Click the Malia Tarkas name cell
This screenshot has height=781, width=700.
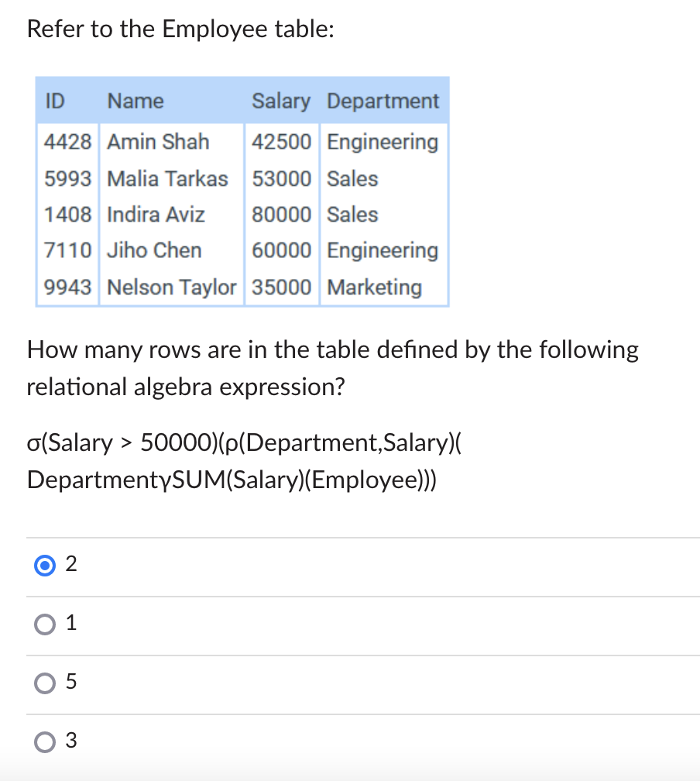(x=167, y=179)
